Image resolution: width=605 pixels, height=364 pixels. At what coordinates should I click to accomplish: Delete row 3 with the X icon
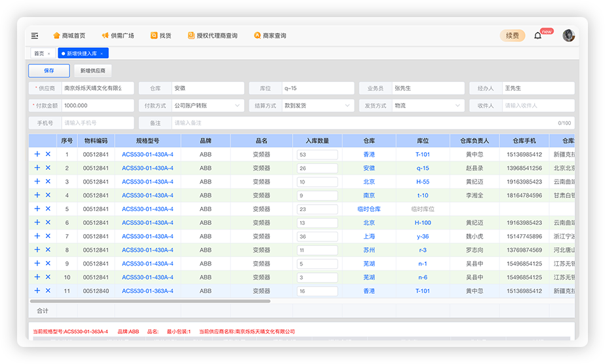(48, 181)
